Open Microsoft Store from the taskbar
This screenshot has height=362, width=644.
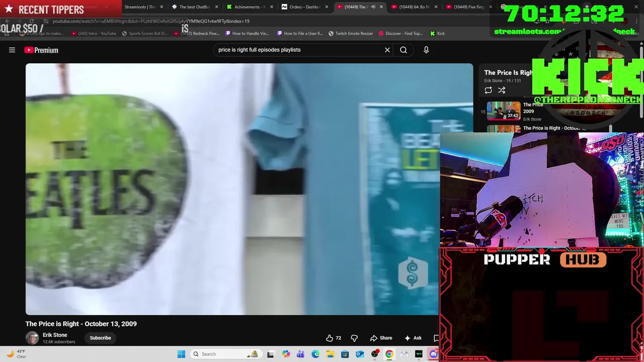pyautogui.click(x=345, y=354)
